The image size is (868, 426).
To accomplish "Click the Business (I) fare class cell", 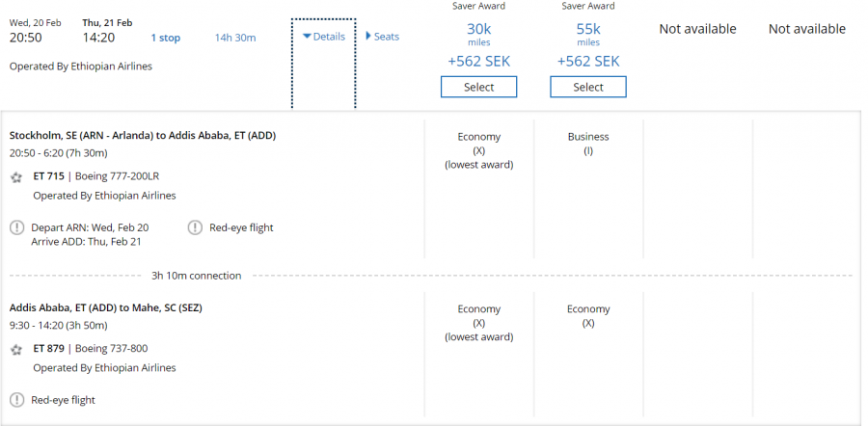I will 588,144.
